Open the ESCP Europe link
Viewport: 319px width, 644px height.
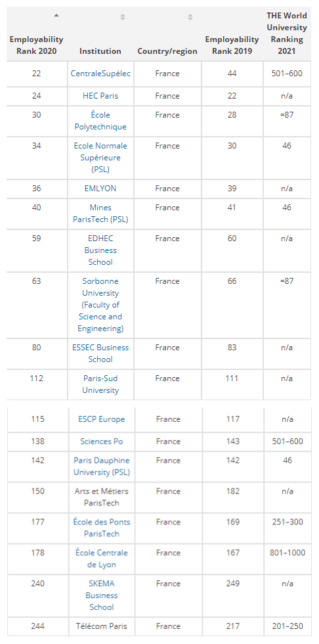(102, 419)
